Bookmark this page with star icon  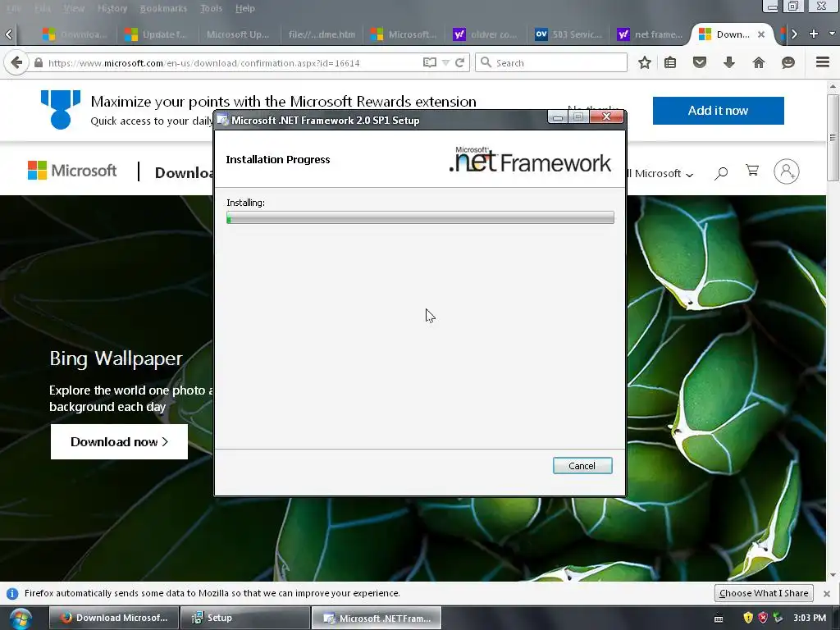tap(645, 62)
